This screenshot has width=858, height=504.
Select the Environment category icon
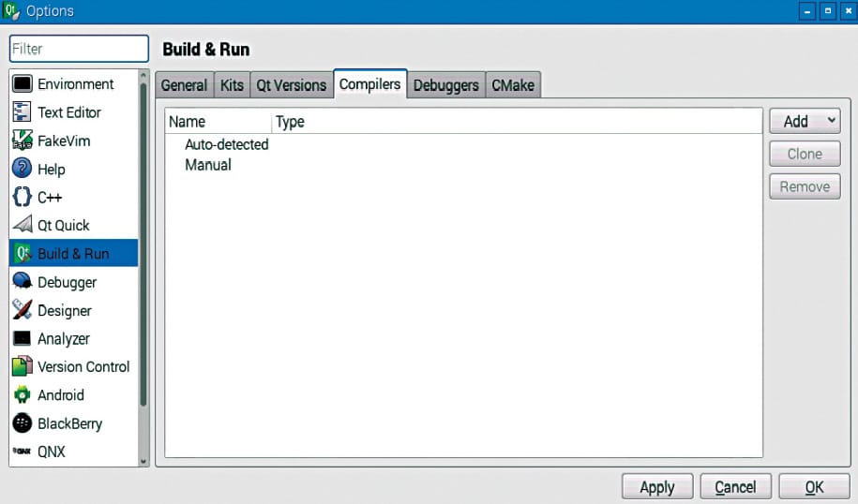[23, 84]
